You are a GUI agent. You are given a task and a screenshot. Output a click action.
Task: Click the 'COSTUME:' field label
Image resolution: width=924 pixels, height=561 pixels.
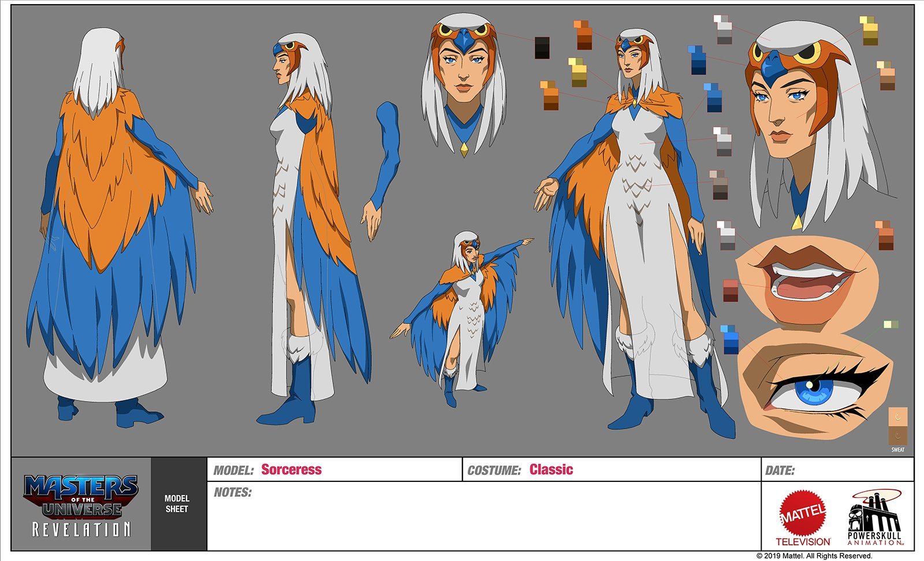[494, 470]
